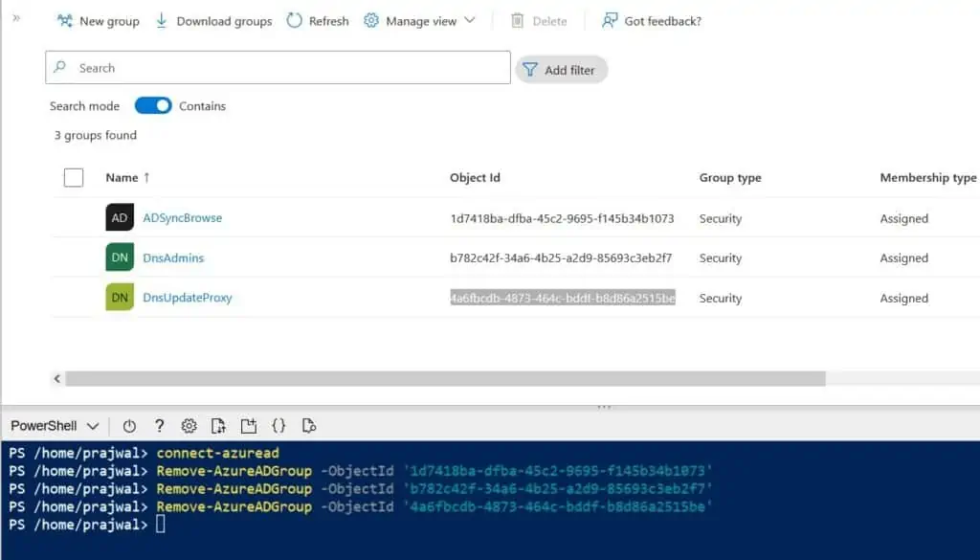Toggle Search mode Contains switch

tap(153, 105)
